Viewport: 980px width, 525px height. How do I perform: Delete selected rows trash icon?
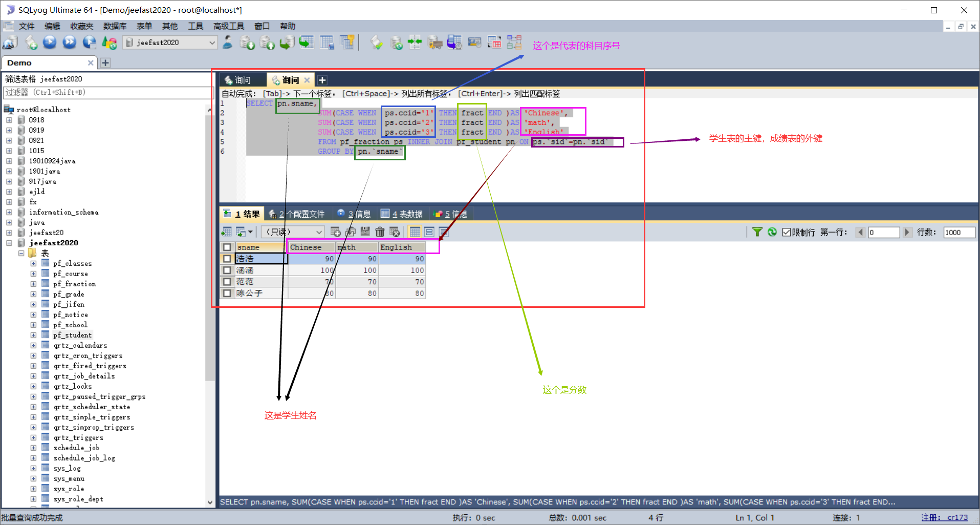[x=380, y=232]
